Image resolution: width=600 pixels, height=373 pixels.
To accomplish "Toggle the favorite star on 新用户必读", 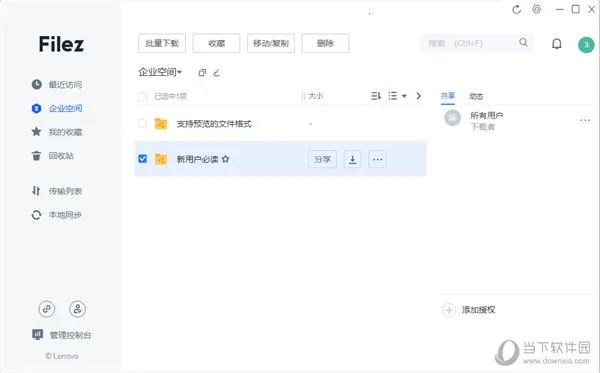I will pos(226,159).
